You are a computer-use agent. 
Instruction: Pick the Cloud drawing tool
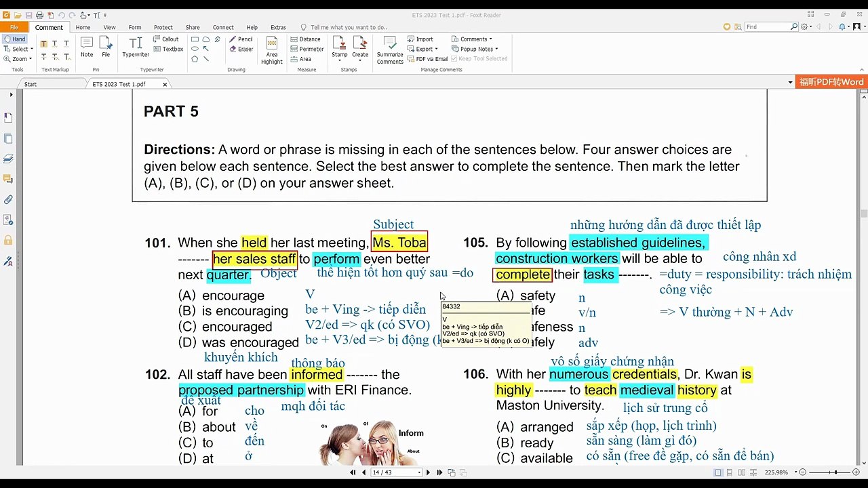click(x=206, y=39)
